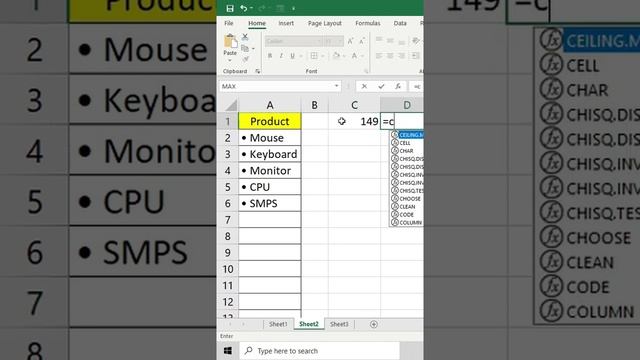The width and height of the screenshot is (640, 360).
Task: Click the Paste clipboard icon
Action: coord(230,41)
